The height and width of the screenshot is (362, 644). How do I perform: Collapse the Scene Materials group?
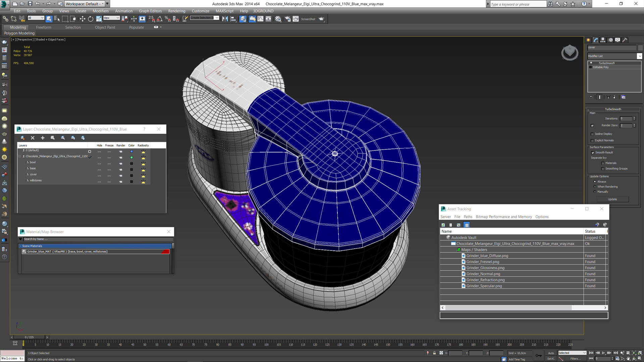pyautogui.click(x=20, y=246)
